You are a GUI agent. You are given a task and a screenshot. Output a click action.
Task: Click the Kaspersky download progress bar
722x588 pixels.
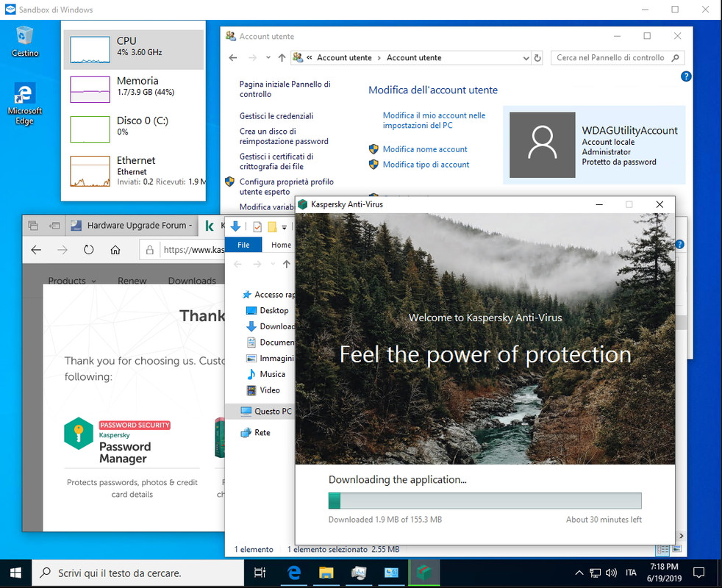(485, 501)
